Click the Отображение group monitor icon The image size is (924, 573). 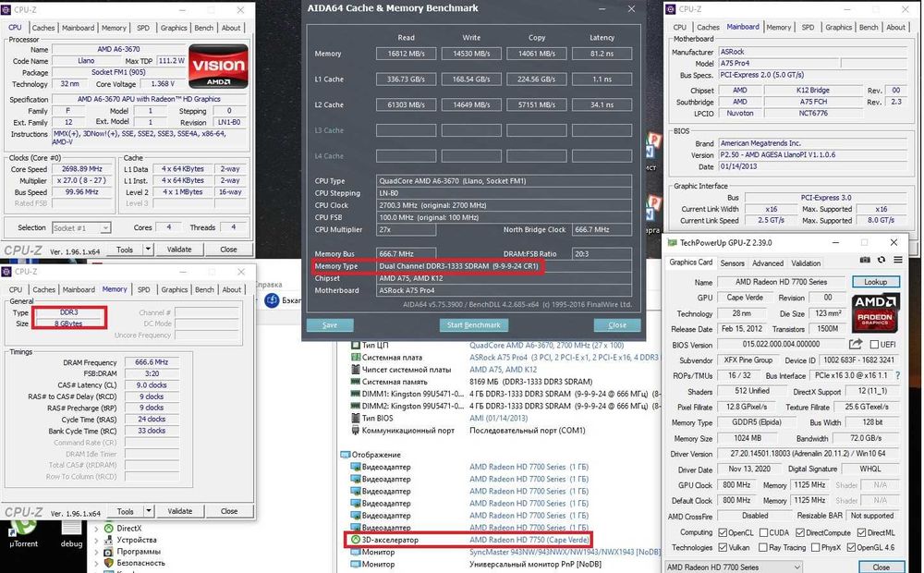pos(345,455)
